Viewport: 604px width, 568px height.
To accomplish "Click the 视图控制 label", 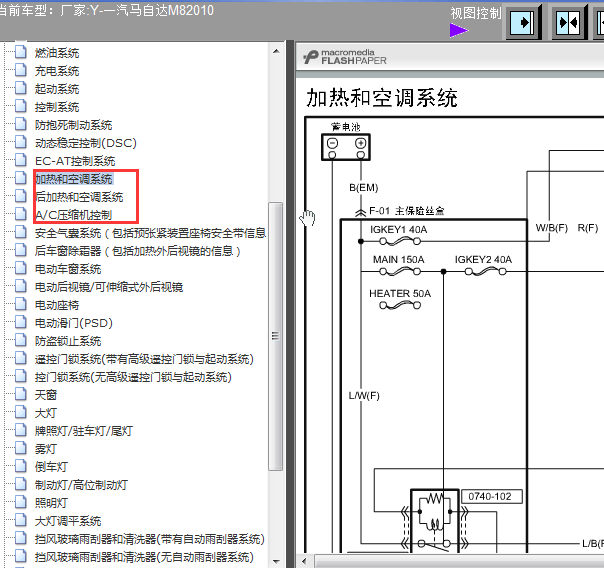I will [476, 13].
